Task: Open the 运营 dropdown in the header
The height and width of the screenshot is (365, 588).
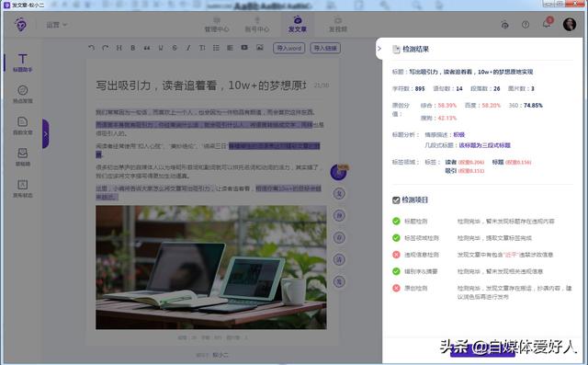Action: pos(57,25)
